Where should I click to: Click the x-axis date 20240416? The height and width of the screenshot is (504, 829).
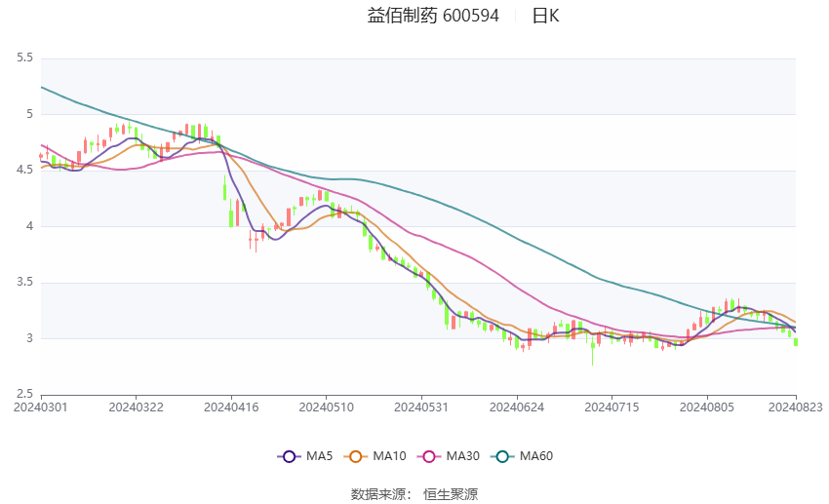[x=231, y=407]
